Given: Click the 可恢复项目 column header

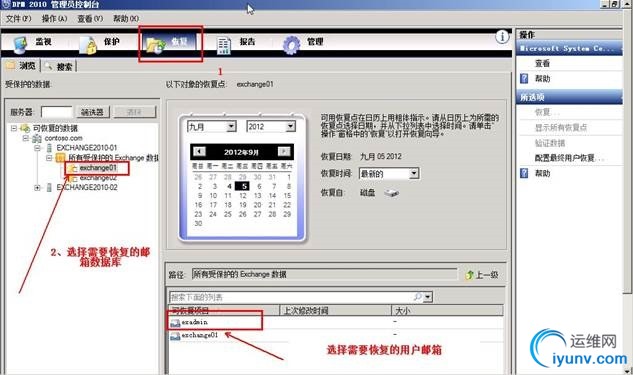Looking at the screenshot, I should point(224,310).
